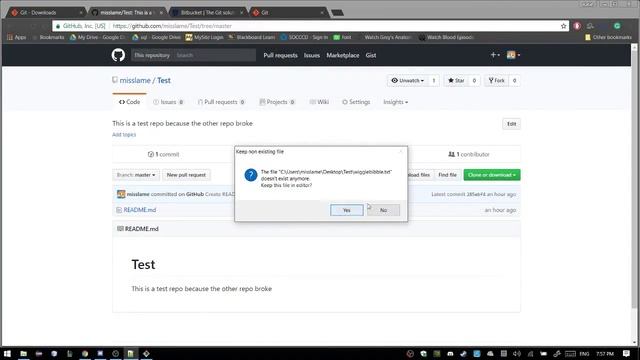Select the Code tab

tap(129, 102)
